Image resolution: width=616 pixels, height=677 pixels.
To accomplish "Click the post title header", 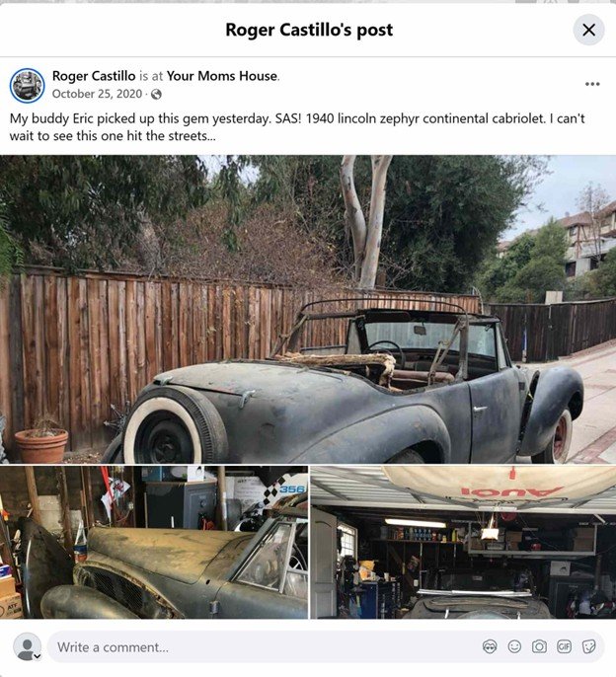I will click(x=309, y=30).
